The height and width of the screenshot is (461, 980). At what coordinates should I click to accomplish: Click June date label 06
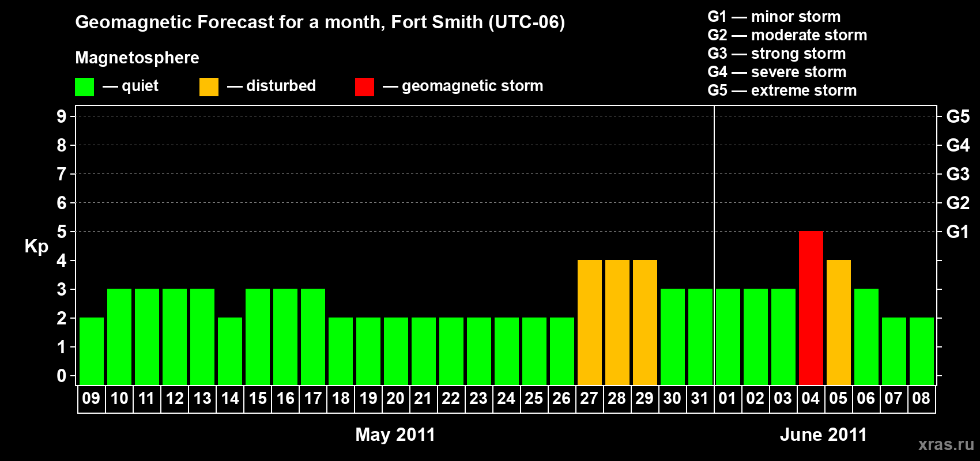tap(866, 398)
